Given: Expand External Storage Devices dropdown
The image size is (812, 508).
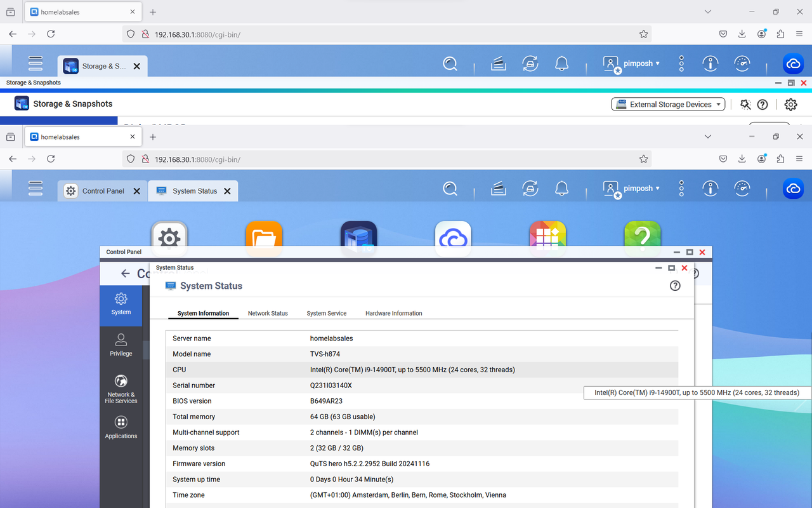Looking at the screenshot, I should click(668, 105).
